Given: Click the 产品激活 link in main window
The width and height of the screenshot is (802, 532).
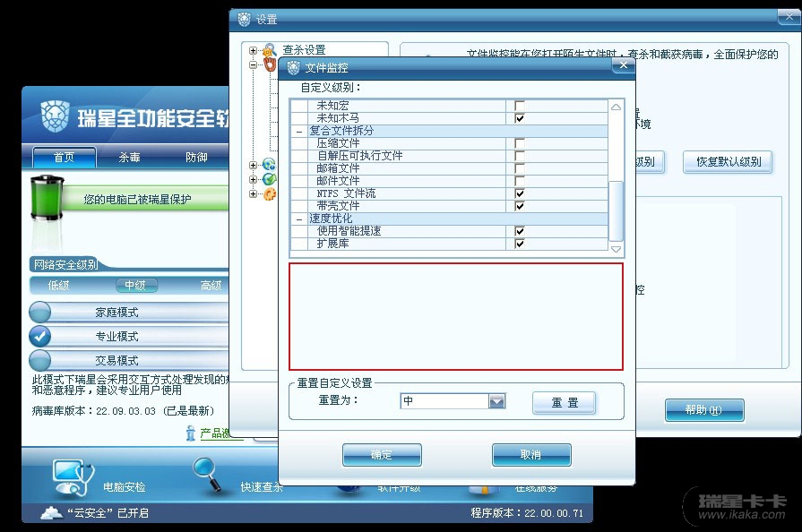Looking at the screenshot, I should (x=215, y=433).
